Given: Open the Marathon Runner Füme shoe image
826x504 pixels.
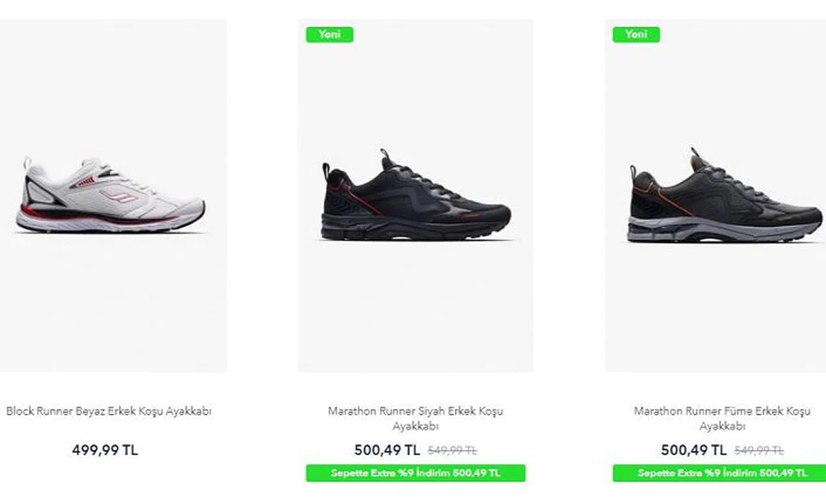Looking at the screenshot, I should coord(723,197).
